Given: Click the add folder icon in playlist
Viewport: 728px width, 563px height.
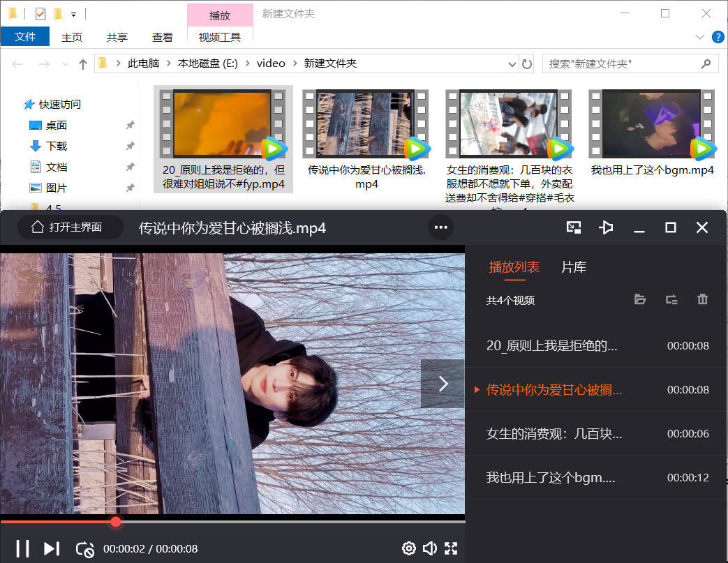Looking at the screenshot, I should (640, 300).
